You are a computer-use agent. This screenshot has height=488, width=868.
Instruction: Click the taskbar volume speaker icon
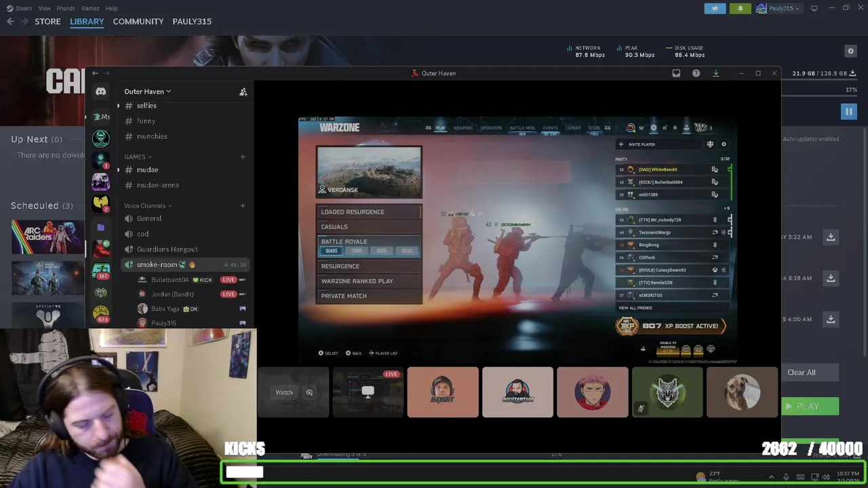click(826, 477)
